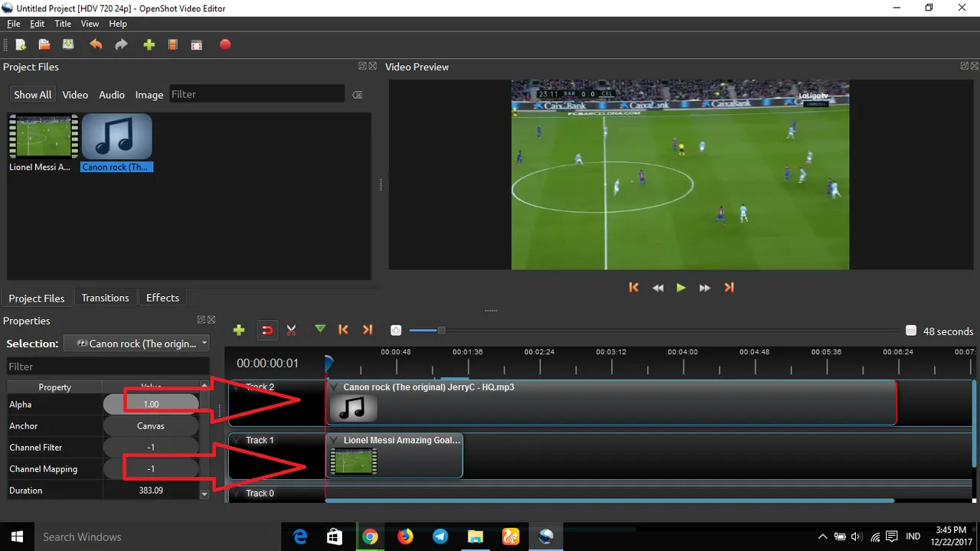This screenshot has height=551, width=980.
Task: Filter project files by Audio
Action: tap(112, 95)
